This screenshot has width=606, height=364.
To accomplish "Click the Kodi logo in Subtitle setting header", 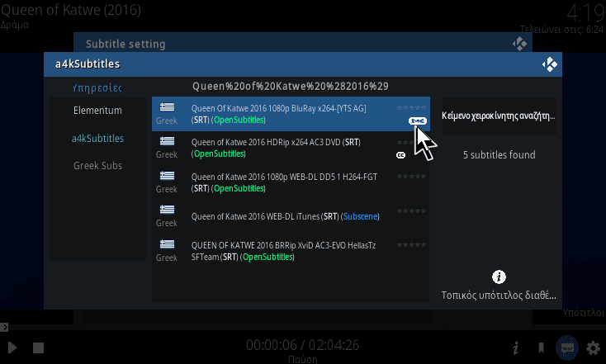I will pyautogui.click(x=519, y=44).
